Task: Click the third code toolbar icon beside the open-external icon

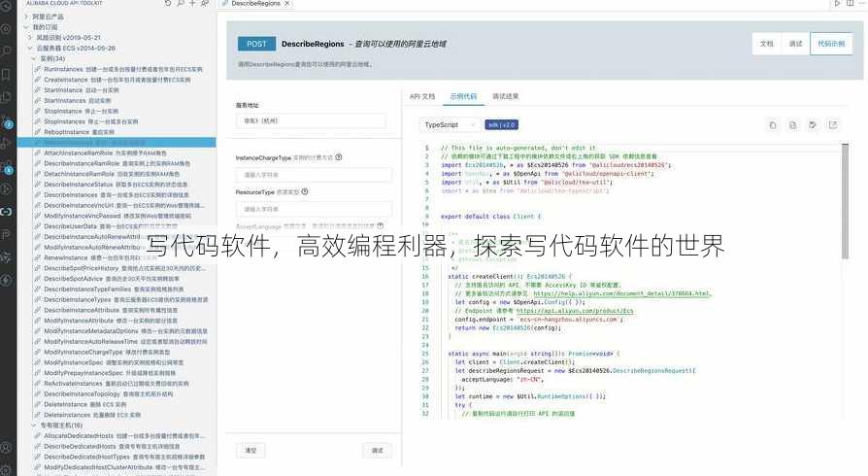Action: [813, 125]
